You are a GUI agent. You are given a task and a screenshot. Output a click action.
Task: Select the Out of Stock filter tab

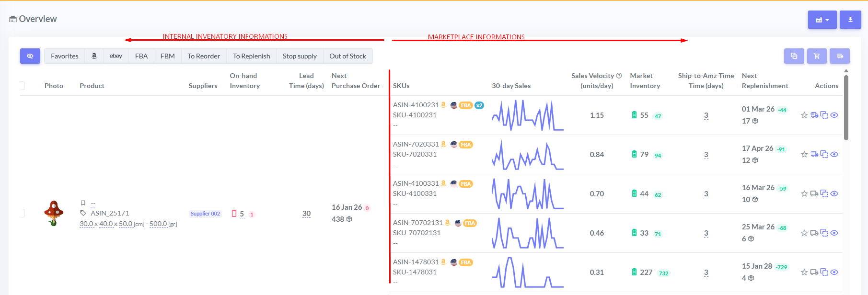click(x=347, y=56)
